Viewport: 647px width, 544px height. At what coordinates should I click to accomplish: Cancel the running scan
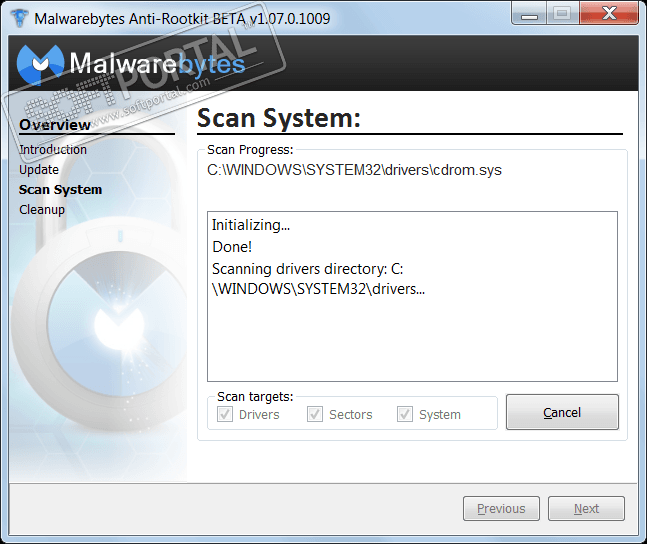tap(562, 412)
